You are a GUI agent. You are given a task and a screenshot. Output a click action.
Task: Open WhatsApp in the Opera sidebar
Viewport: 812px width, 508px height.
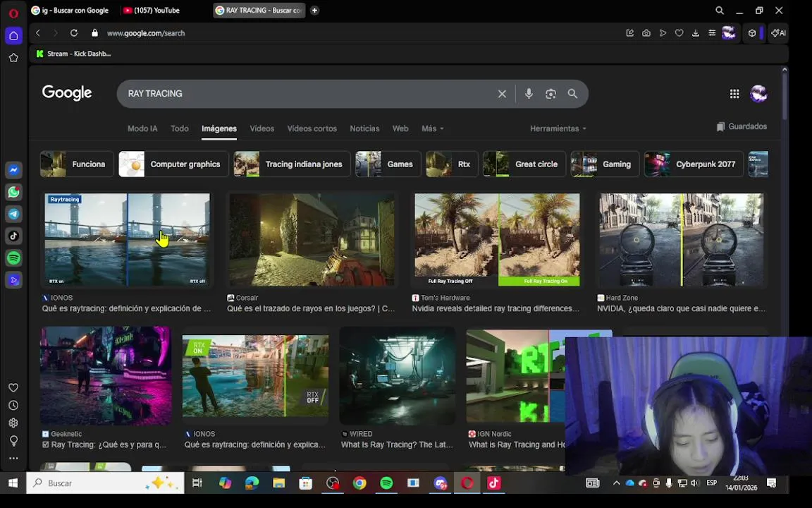(x=14, y=192)
